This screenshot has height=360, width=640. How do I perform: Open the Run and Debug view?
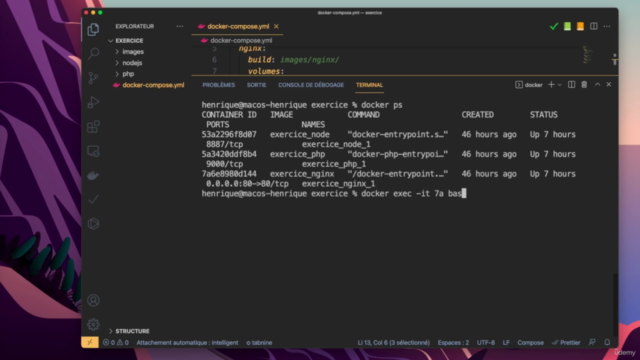(93, 102)
